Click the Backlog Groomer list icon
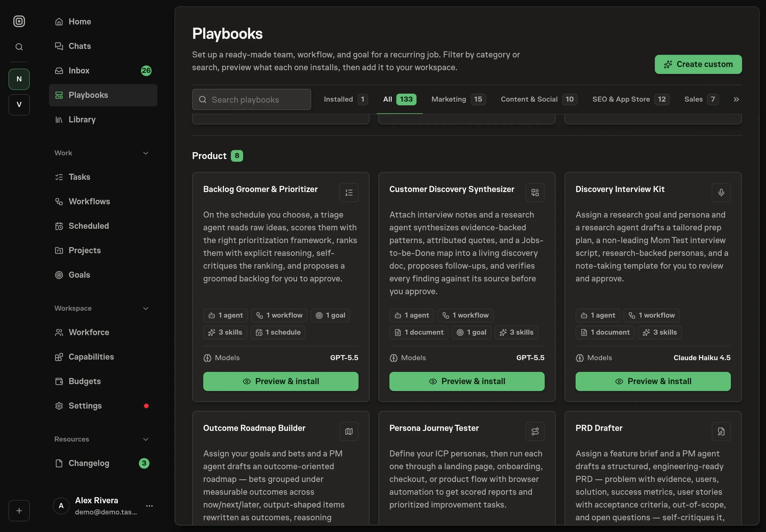 (349, 193)
